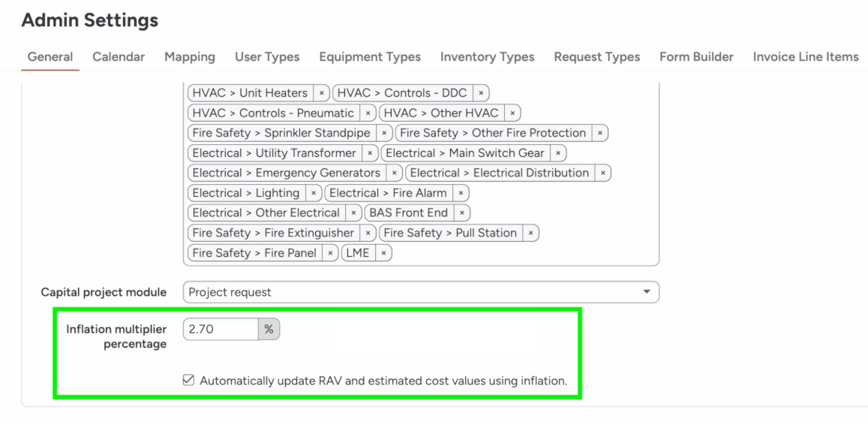Image resolution: width=868 pixels, height=425 pixels.
Task: Remove the Electrical > Utility Transformer tag
Action: coord(370,153)
